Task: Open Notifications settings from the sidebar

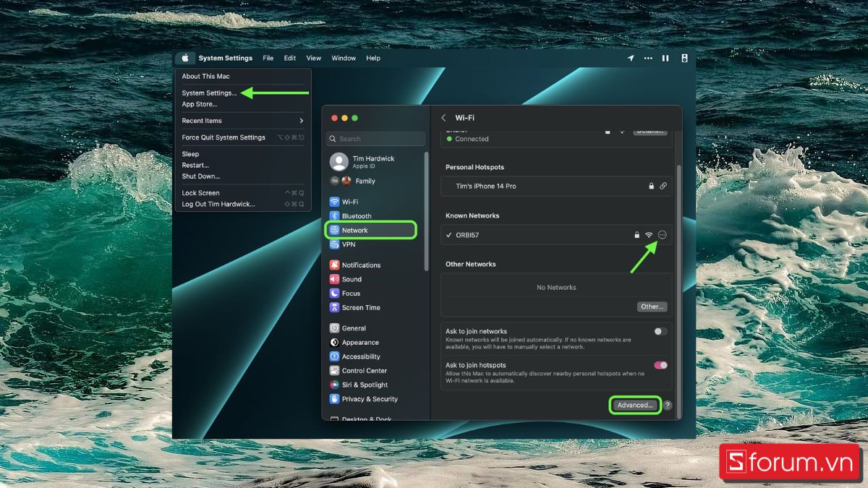Action: click(361, 265)
